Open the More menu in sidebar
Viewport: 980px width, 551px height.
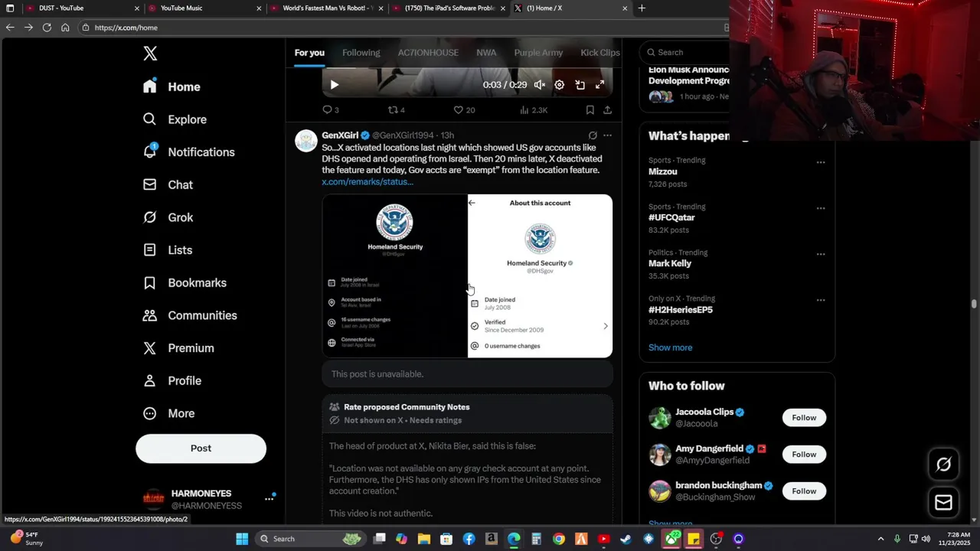click(170, 413)
